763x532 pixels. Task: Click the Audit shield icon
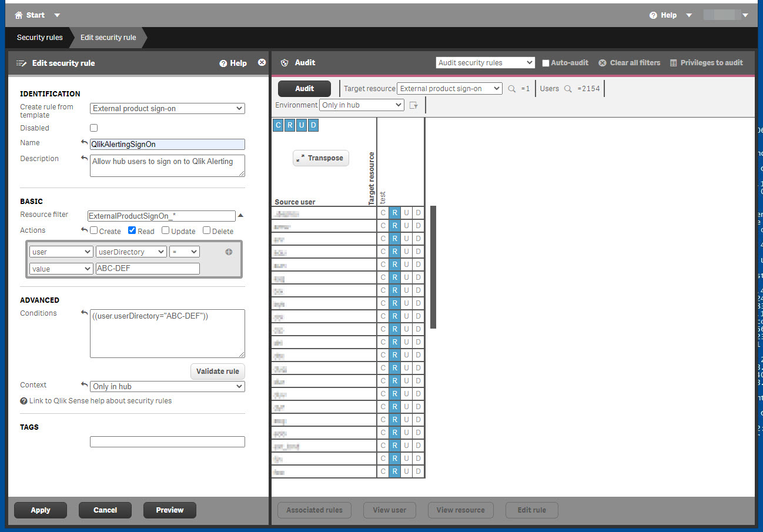point(285,63)
